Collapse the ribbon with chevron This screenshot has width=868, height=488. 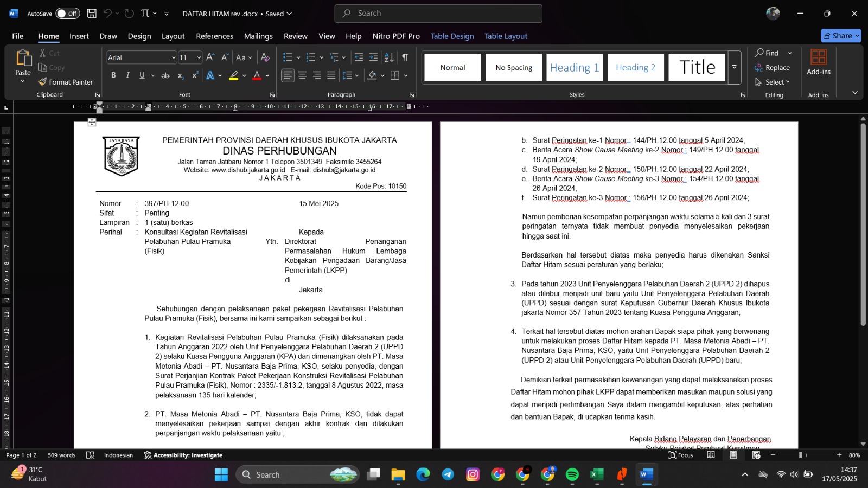pos(855,93)
